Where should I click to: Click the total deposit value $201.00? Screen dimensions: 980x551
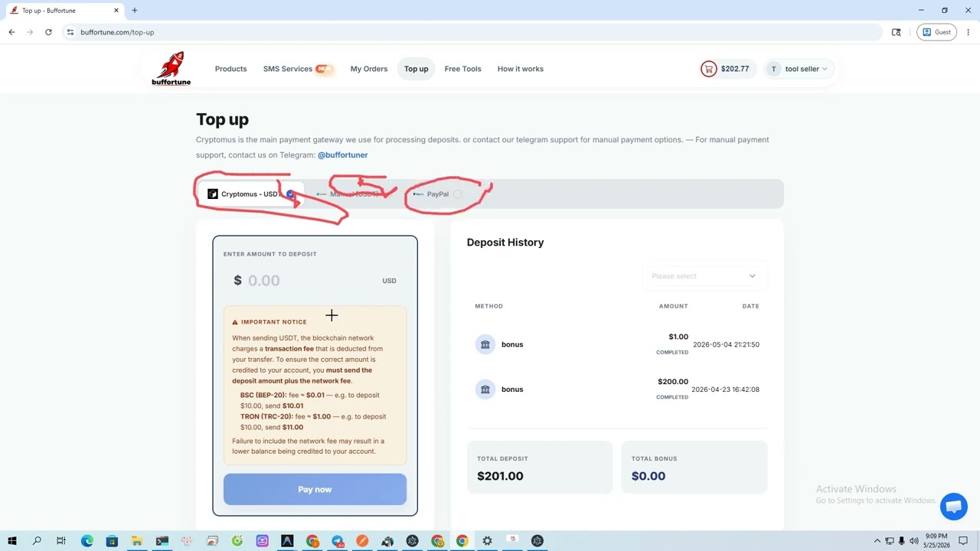(x=500, y=476)
